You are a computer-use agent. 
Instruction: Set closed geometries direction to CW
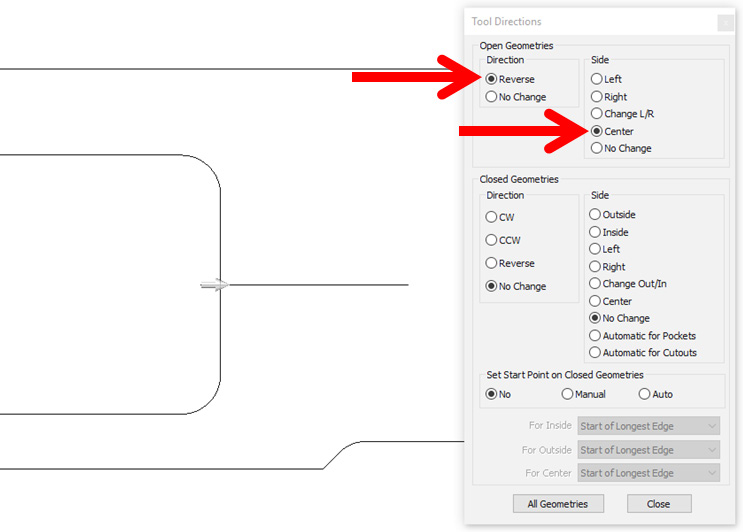(x=491, y=217)
